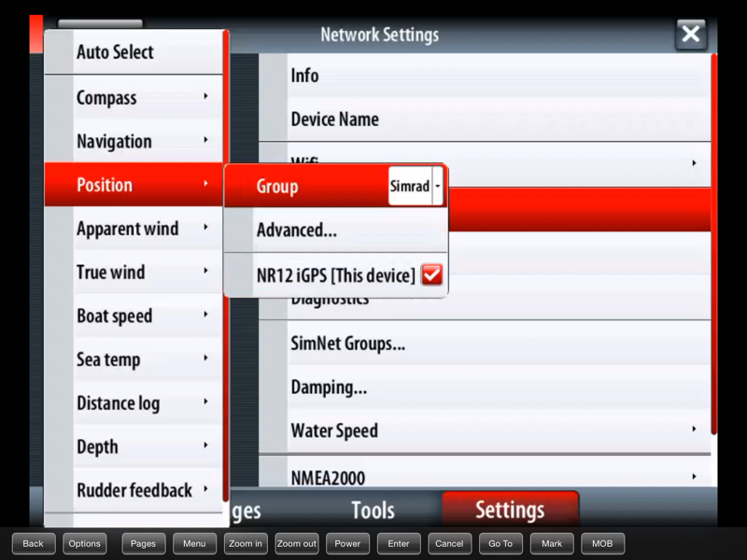Select Auto Select in source menu
The image size is (747, 560).
[x=134, y=52]
